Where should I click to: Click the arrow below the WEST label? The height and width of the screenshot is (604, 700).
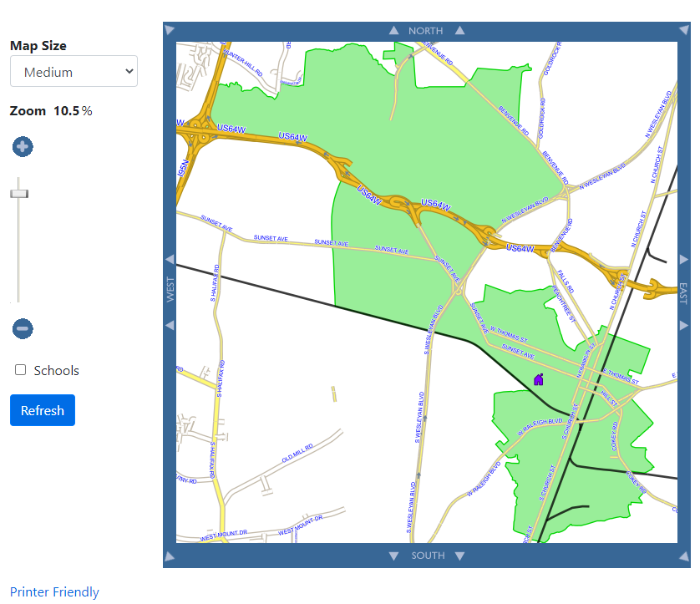coord(170,324)
